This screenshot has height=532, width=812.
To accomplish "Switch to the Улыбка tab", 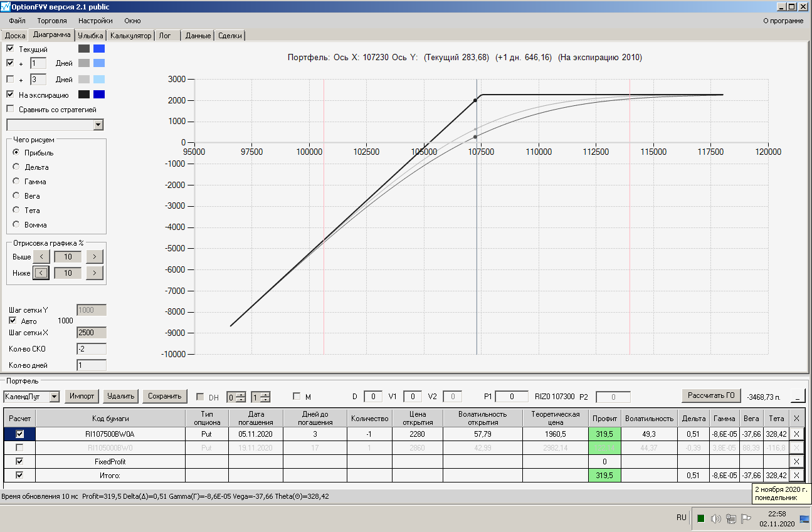I will [x=90, y=36].
